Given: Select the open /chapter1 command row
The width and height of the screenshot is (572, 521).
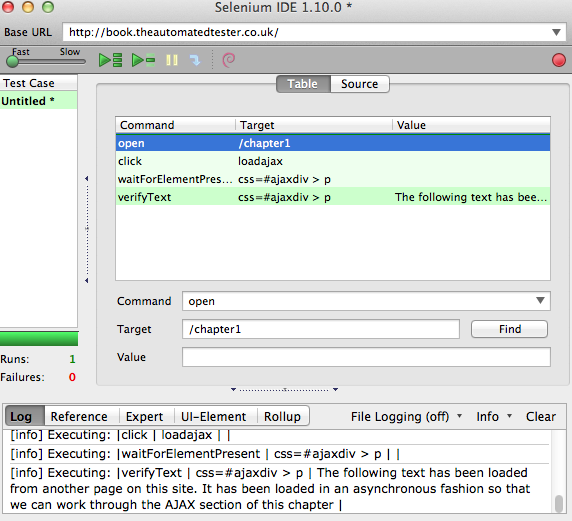Looking at the screenshot, I should coord(333,143).
